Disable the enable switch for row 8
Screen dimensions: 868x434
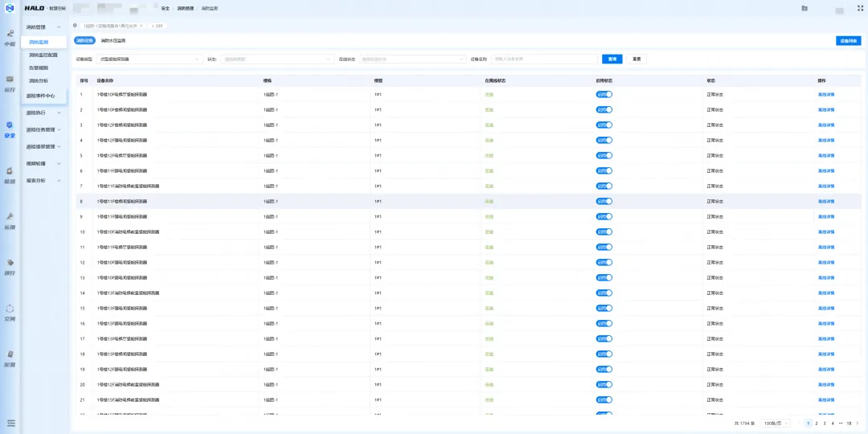tap(604, 201)
